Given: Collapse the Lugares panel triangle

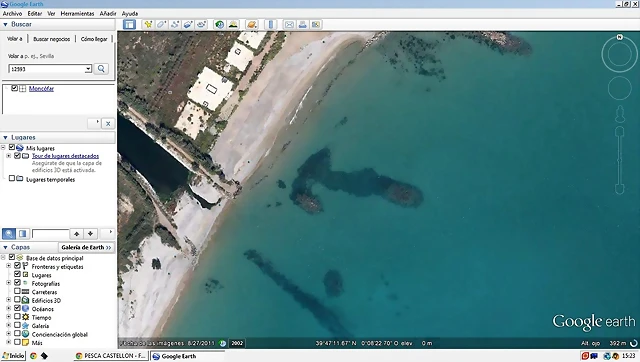Looking at the screenshot, I should [x=5, y=138].
